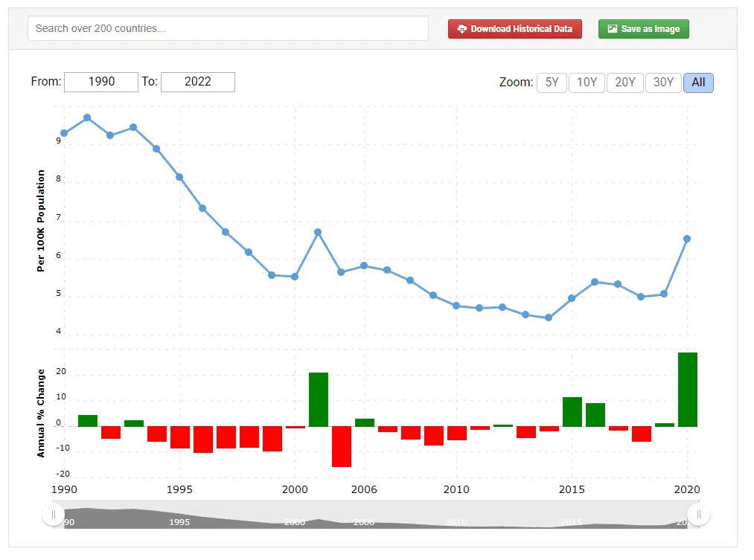754x560 pixels.
Task: Grab the left range slider handle
Action: pyautogui.click(x=53, y=514)
